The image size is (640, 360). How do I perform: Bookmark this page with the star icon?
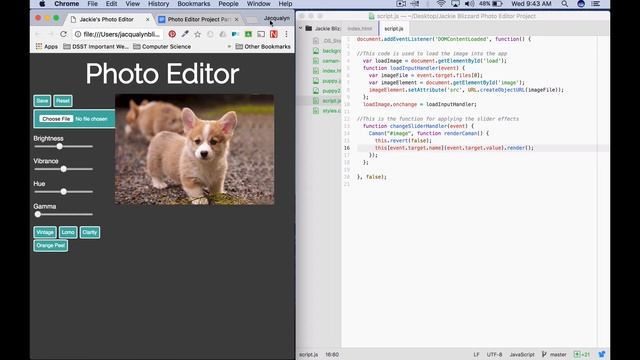(198, 34)
